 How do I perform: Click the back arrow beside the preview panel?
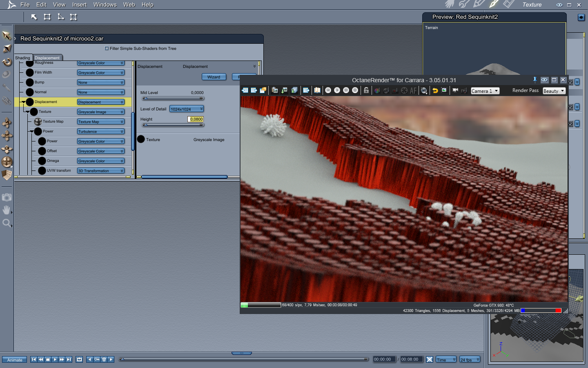pyautogui.click(x=581, y=17)
